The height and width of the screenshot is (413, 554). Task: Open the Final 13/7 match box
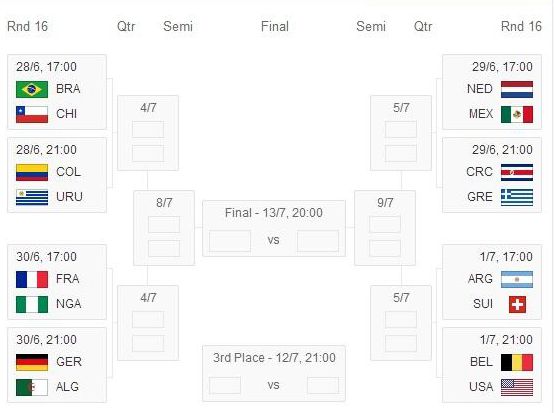(274, 228)
